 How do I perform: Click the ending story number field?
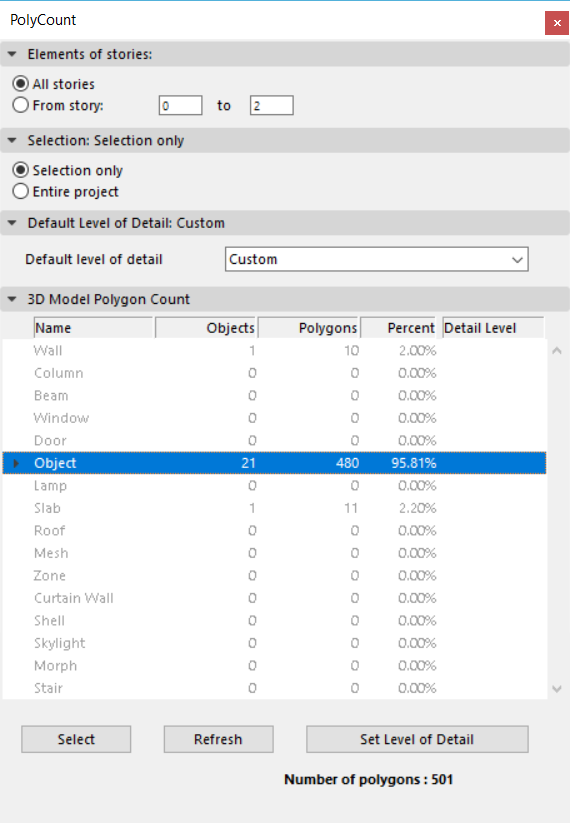point(271,105)
